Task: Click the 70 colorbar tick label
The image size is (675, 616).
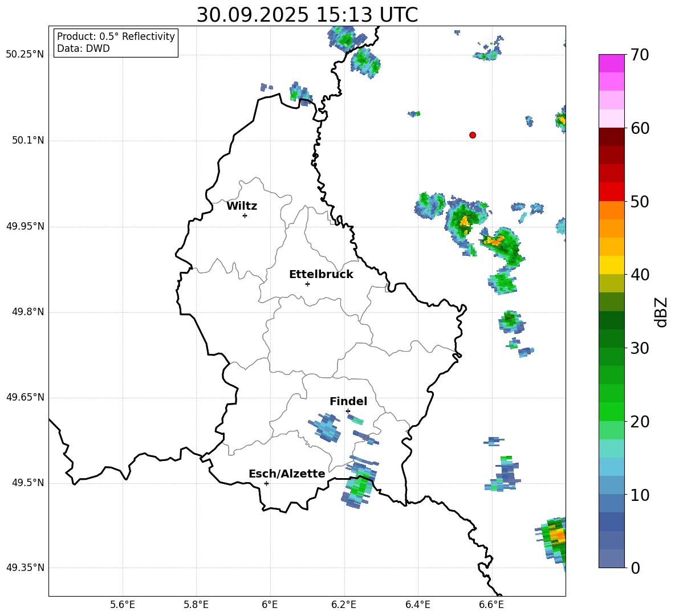Action: tap(640, 55)
